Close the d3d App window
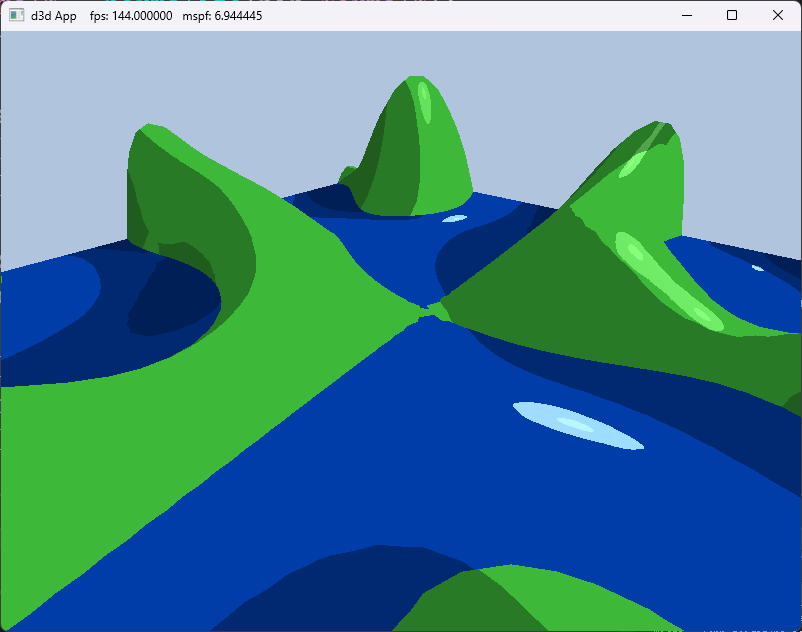 (777, 15)
